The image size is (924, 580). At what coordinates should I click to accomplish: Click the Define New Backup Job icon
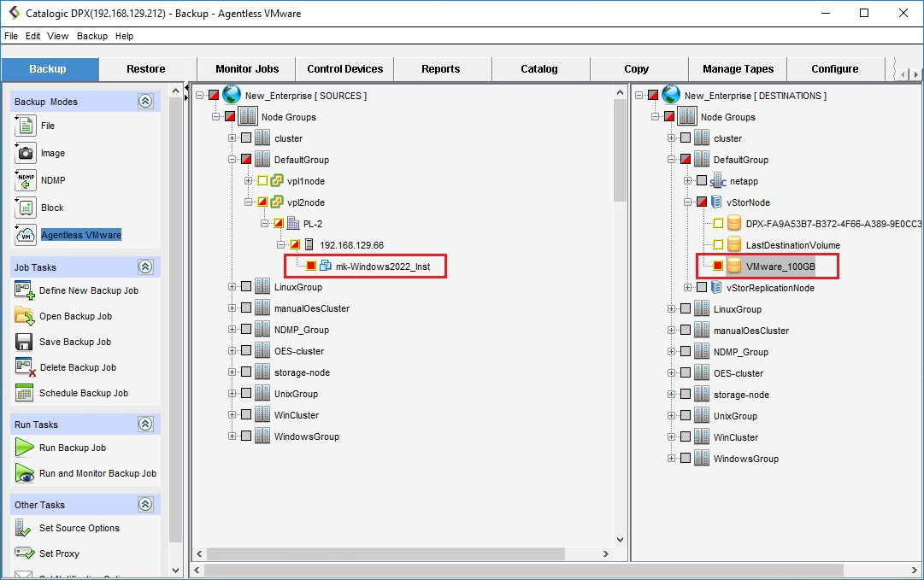(24, 290)
